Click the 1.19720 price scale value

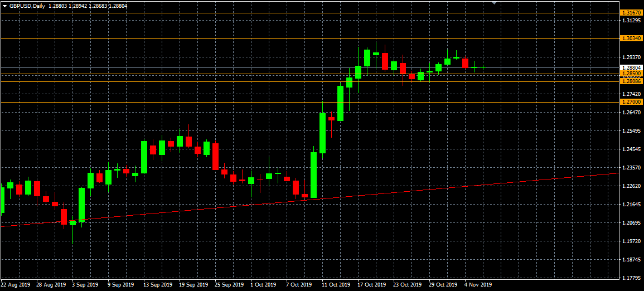[632, 242]
